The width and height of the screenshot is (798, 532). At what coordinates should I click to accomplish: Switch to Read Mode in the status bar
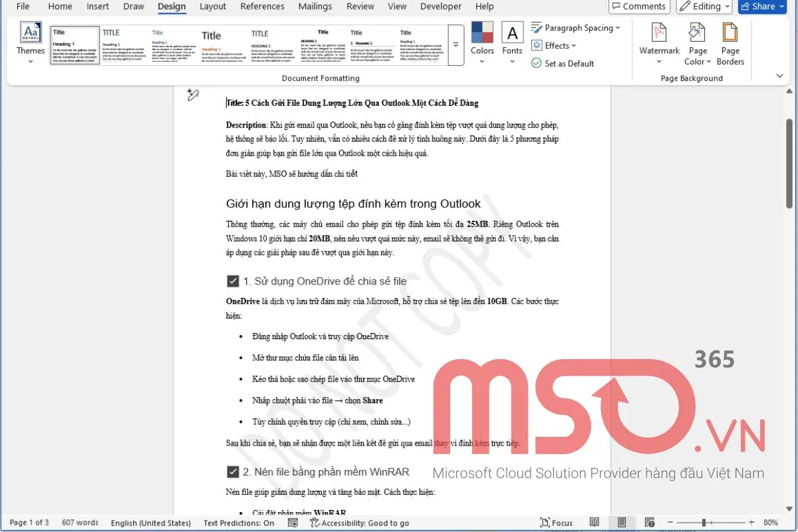[x=594, y=522]
